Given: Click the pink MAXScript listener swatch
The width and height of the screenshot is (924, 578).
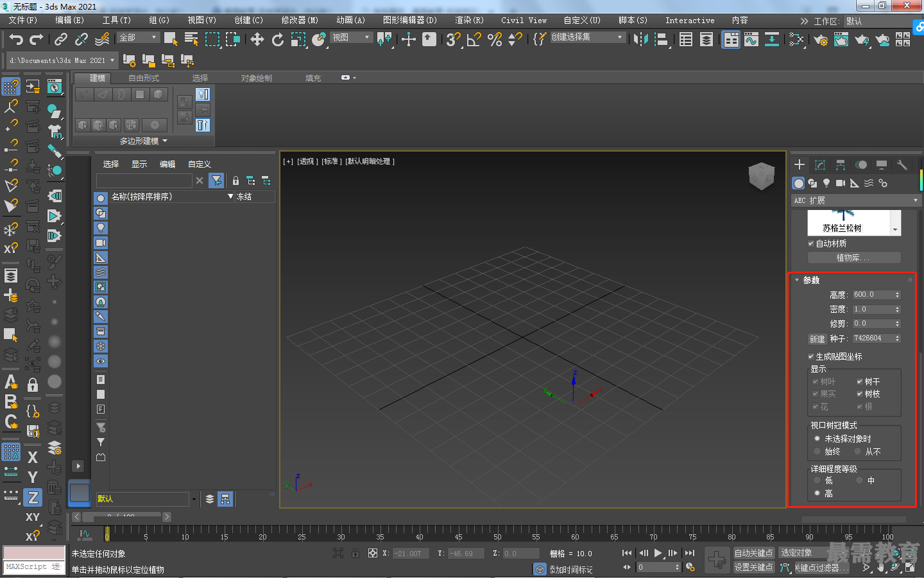Looking at the screenshot, I should [34, 553].
